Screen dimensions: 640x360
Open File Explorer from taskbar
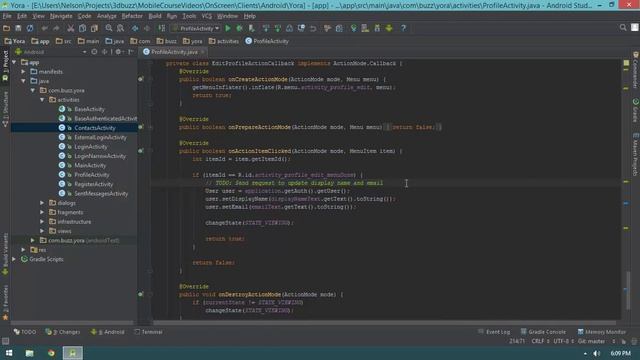tap(29, 353)
